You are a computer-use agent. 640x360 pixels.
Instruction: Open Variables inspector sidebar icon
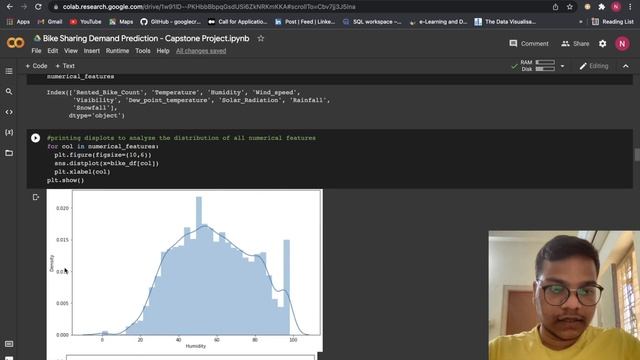(x=9, y=132)
